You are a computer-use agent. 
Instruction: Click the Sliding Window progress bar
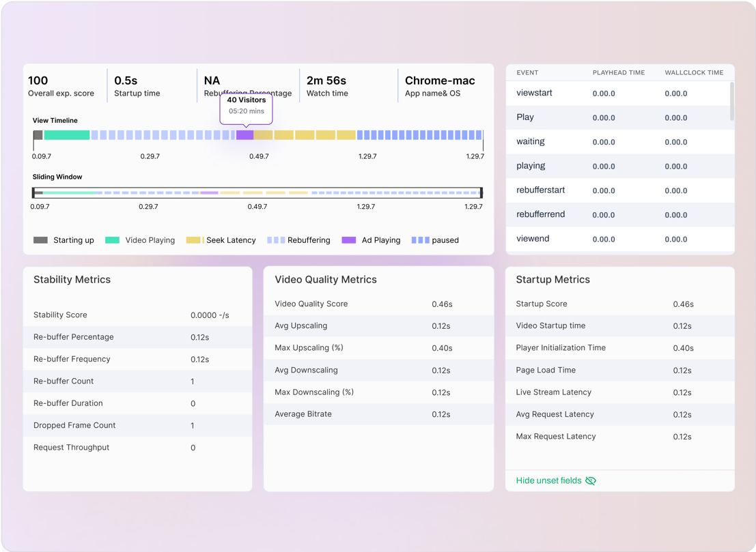tap(257, 192)
